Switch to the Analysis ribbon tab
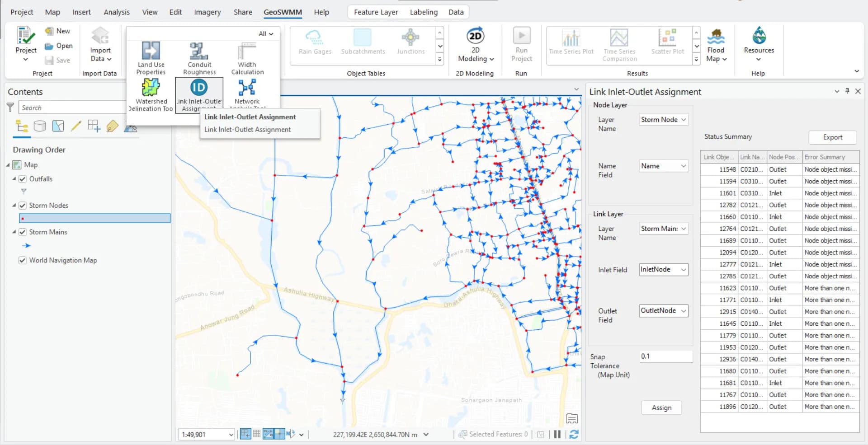 [x=116, y=12]
